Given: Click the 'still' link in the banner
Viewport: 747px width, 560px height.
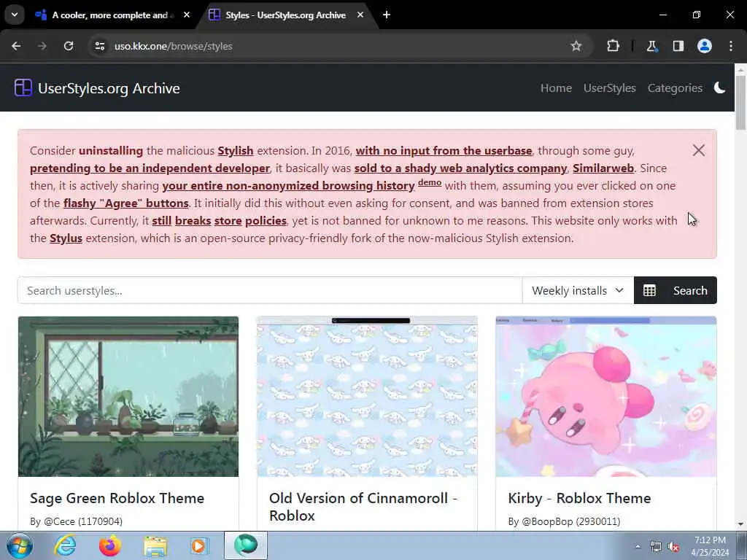Looking at the screenshot, I should [x=161, y=221].
